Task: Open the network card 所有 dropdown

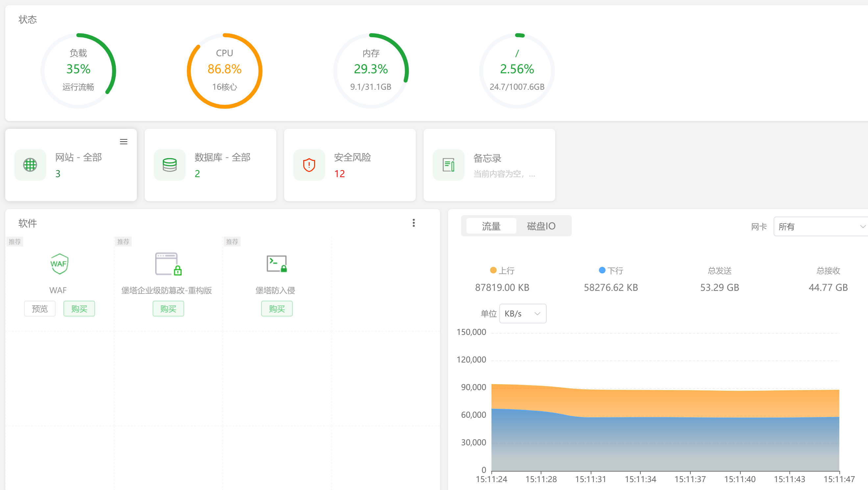Action: point(821,227)
